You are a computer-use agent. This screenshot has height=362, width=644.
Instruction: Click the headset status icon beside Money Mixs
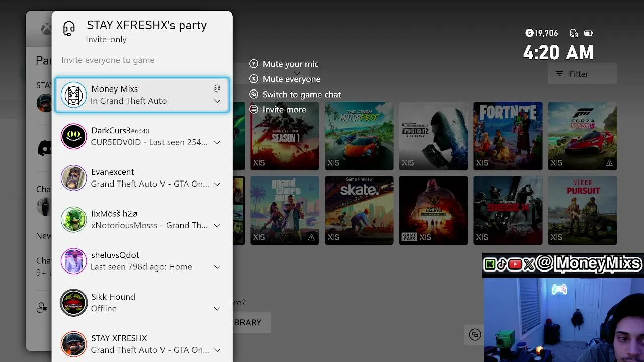(217, 88)
